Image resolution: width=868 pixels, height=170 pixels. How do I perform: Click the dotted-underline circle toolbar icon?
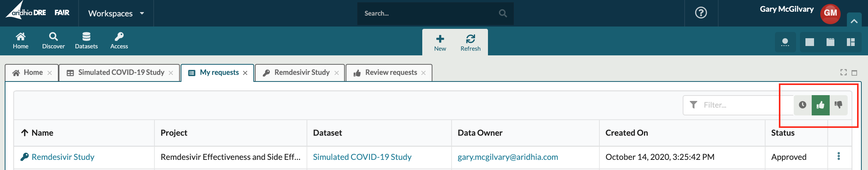tap(785, 42)
